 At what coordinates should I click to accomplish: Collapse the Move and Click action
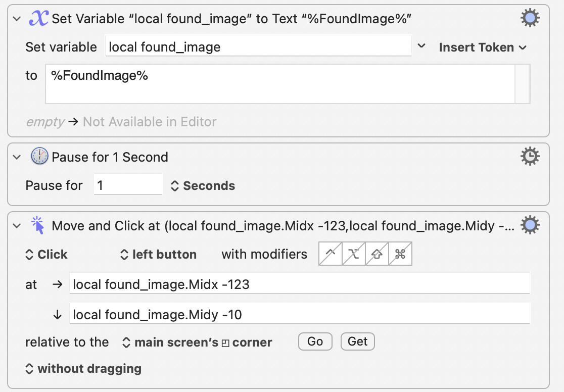17,226
